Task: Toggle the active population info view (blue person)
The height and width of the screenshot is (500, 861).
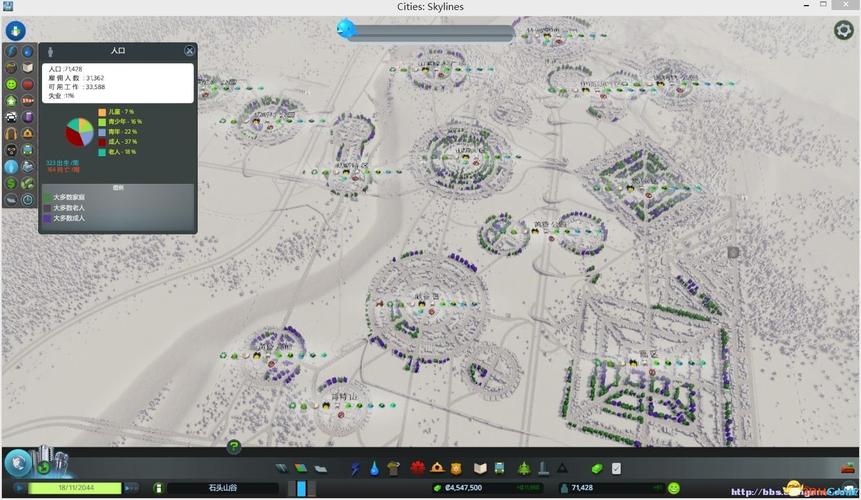Action: point(12,166)
